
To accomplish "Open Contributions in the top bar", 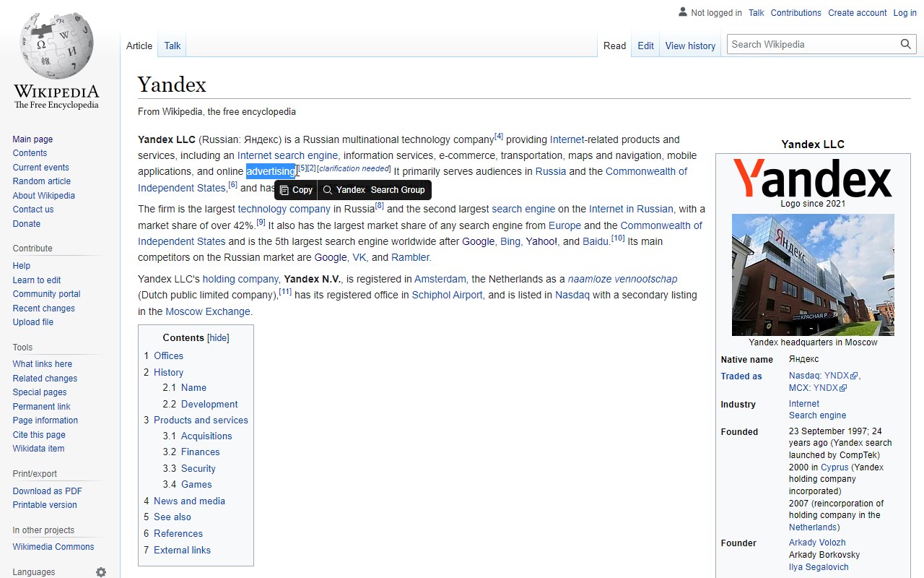I will pyautogui.click(x=796, y=13).
